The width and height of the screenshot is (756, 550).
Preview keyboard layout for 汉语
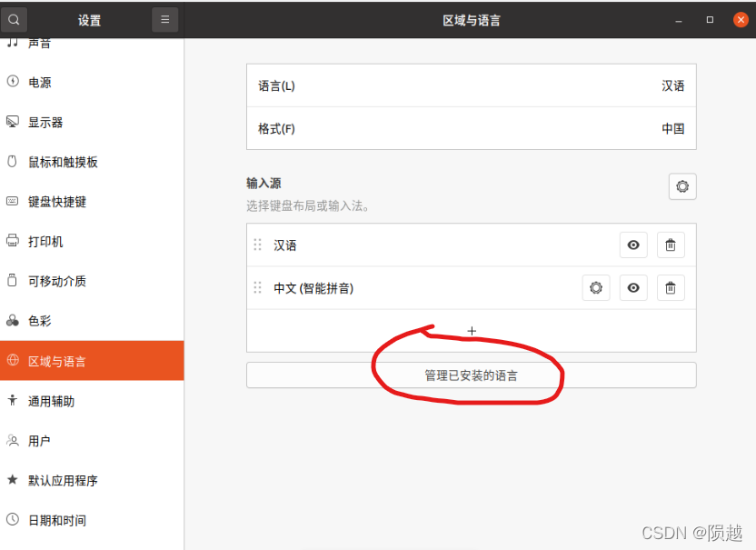click(x=633, y=245)
